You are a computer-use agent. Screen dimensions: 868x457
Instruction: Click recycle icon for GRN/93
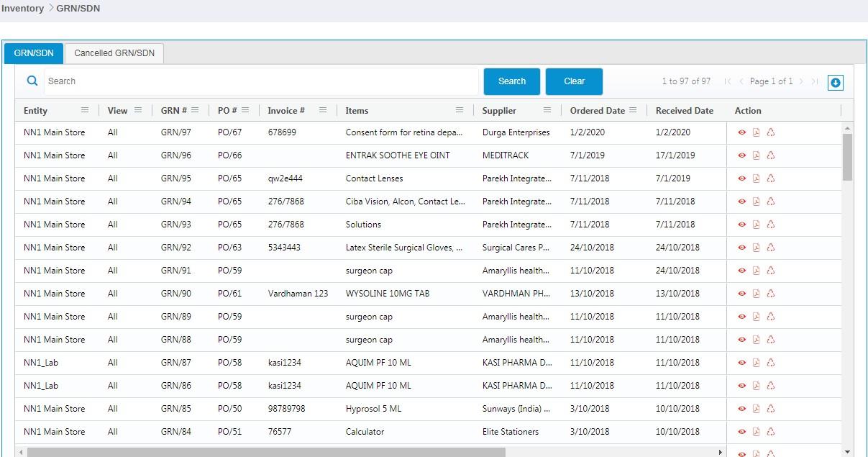[x=771, y=225]
